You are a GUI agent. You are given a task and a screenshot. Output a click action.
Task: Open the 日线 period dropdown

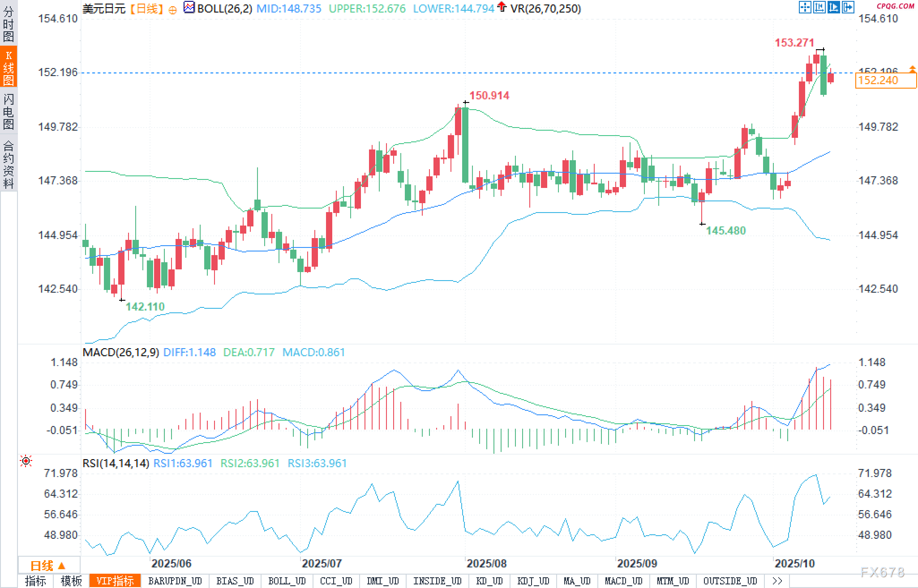pos(48,566)
